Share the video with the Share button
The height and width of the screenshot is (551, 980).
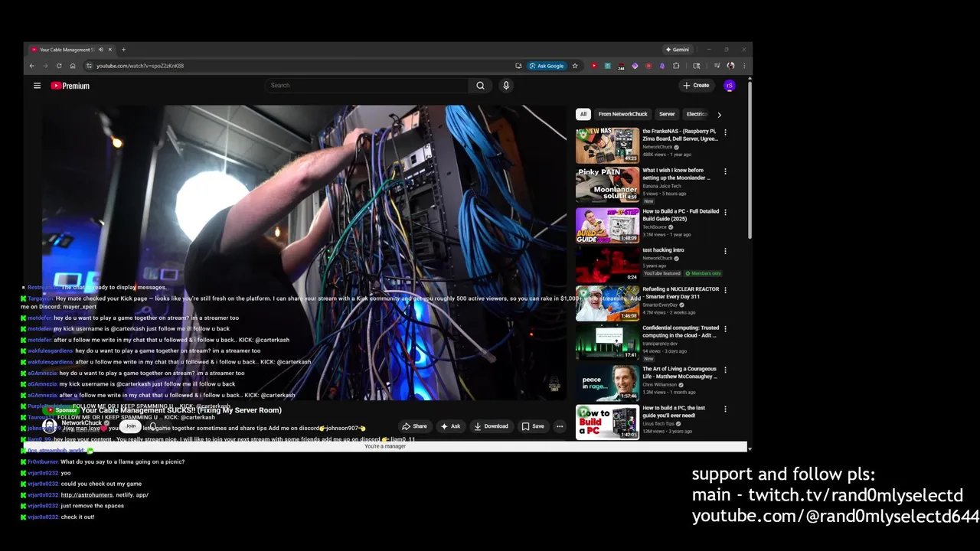414,426
